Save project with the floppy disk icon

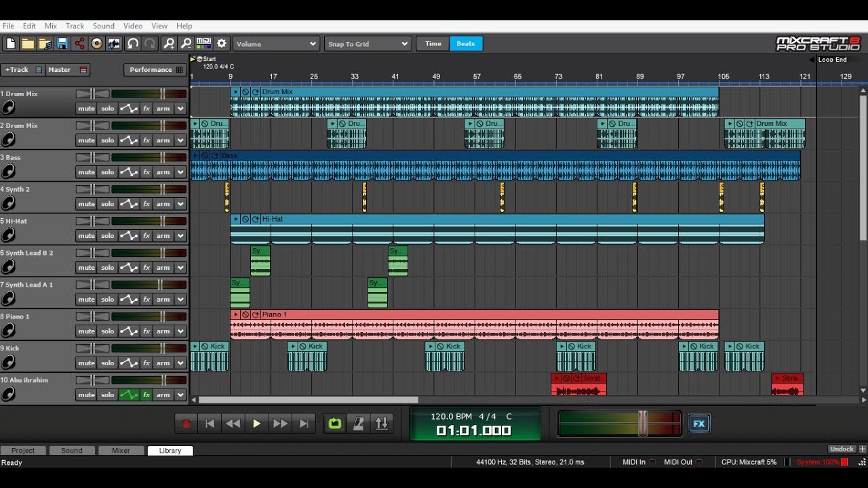pos(62,43)
